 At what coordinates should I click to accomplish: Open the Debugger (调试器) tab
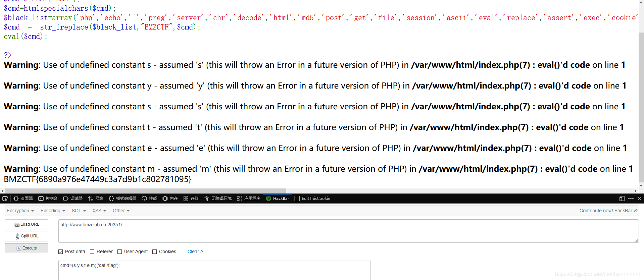73,199
